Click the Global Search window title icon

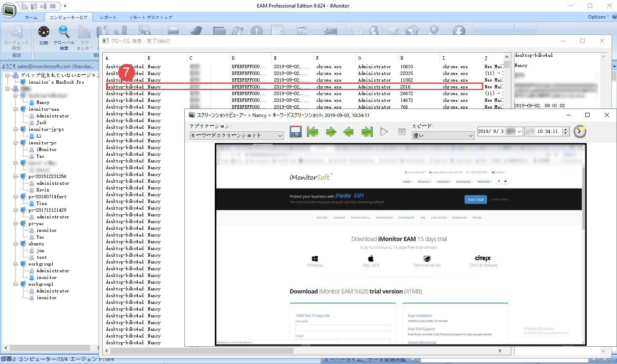(x=106, y=41)
